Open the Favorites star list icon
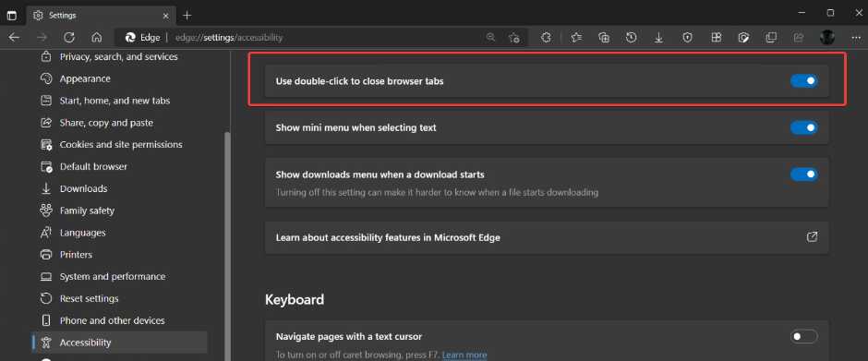Screen dimensions: 868x361 point(576,38)
